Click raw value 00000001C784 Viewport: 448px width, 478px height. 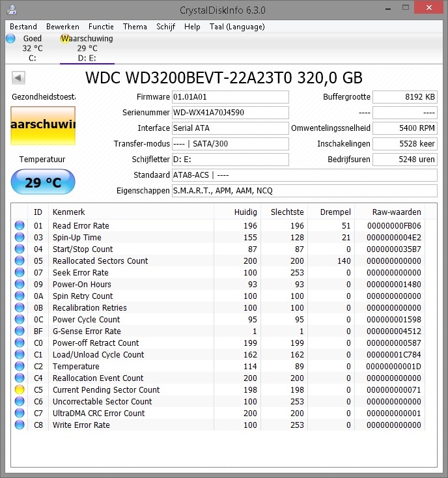pos(394,354)
